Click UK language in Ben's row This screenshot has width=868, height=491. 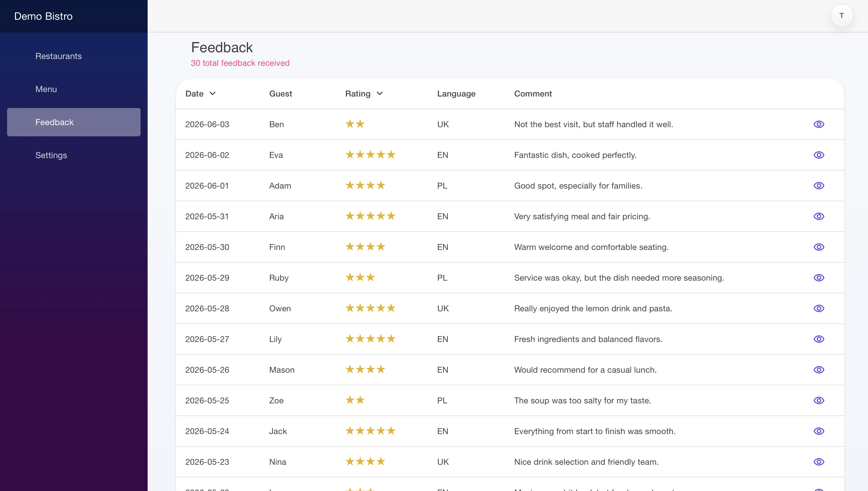[x=443, y=124]
